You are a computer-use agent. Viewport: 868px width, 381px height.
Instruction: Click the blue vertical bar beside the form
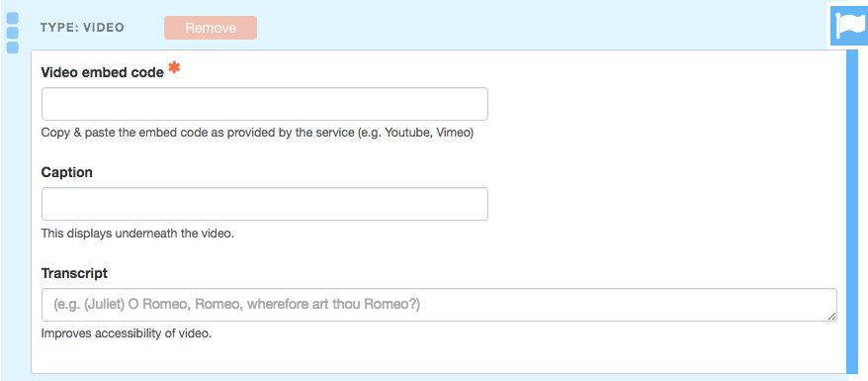tap(852, 211)
